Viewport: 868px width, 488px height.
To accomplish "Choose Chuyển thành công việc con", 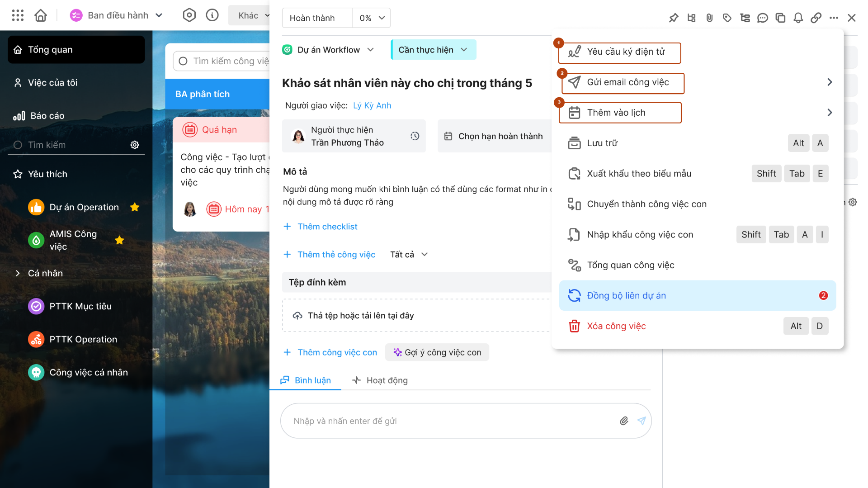I will [x=698, y=204].
